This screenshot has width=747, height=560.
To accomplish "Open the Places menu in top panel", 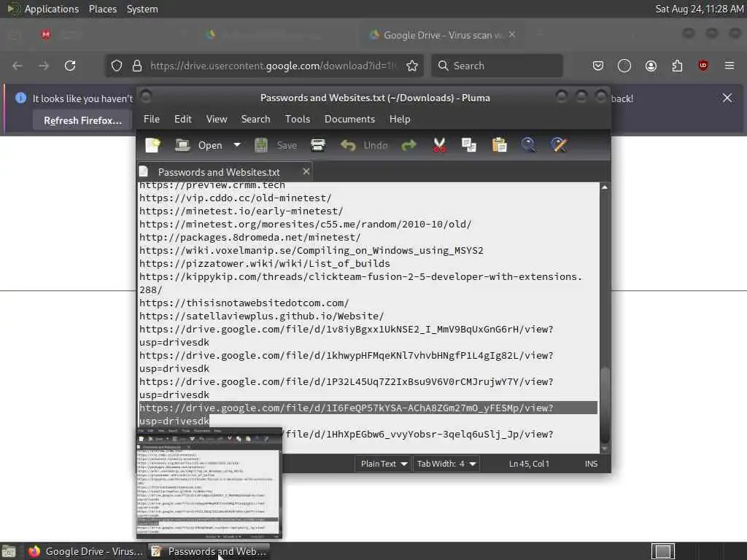I will point(102,9).
